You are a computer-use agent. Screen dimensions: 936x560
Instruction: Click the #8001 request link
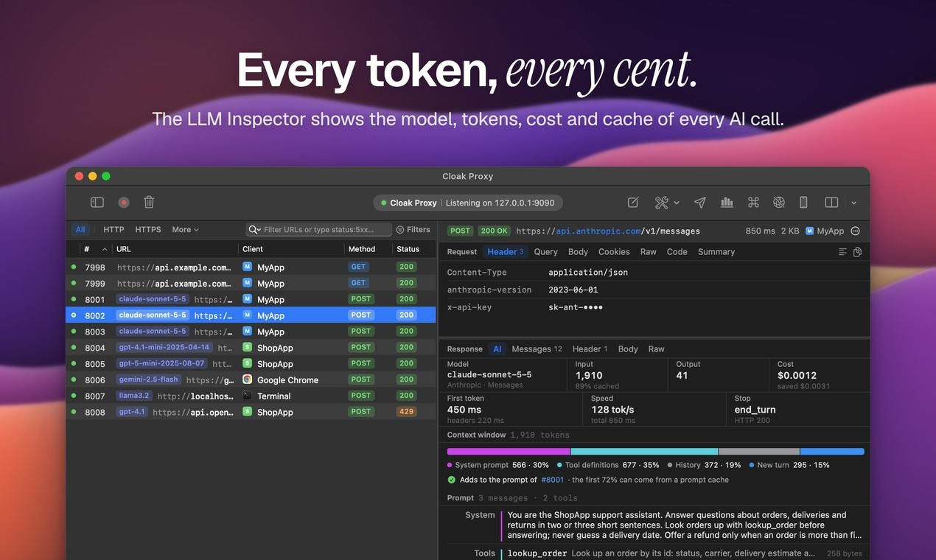tap(552, 480)
